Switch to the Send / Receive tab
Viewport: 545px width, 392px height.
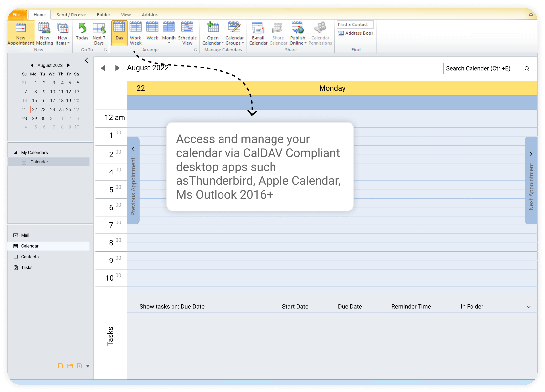tap(71, 15)
